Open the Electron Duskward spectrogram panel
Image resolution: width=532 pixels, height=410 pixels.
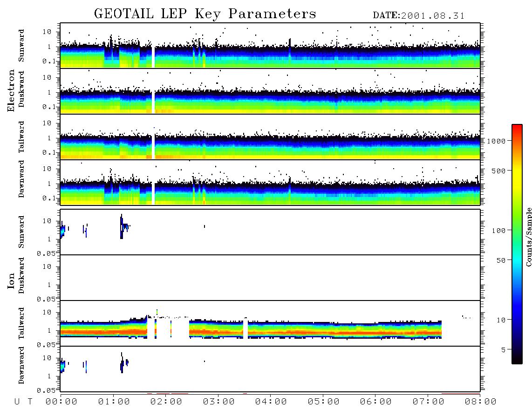(x=270, y=91)
